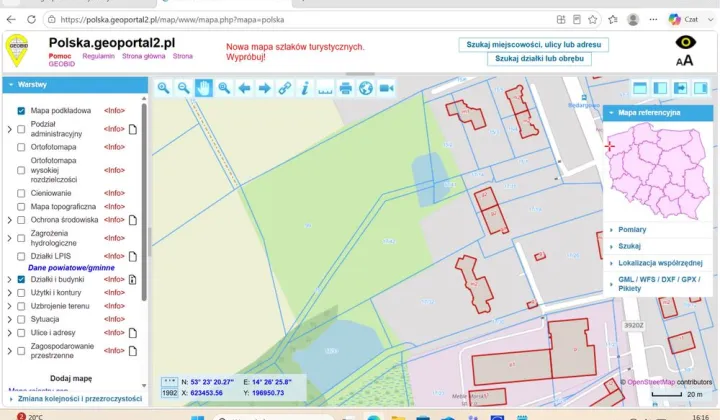The image size is (720, 420).
Task: Click the video camera icon
Action: pyautogui.click(x=386, y=88)
